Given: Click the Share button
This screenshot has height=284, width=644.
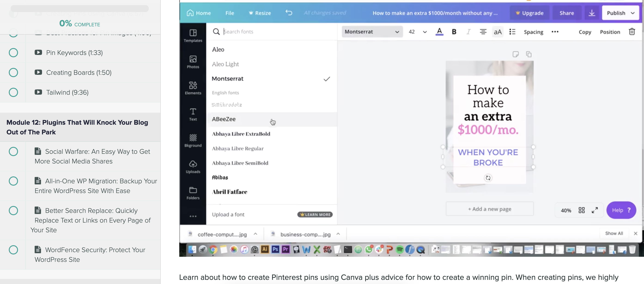Looking at the screenshot, I should pyautogui.click(x=566, y=13).
